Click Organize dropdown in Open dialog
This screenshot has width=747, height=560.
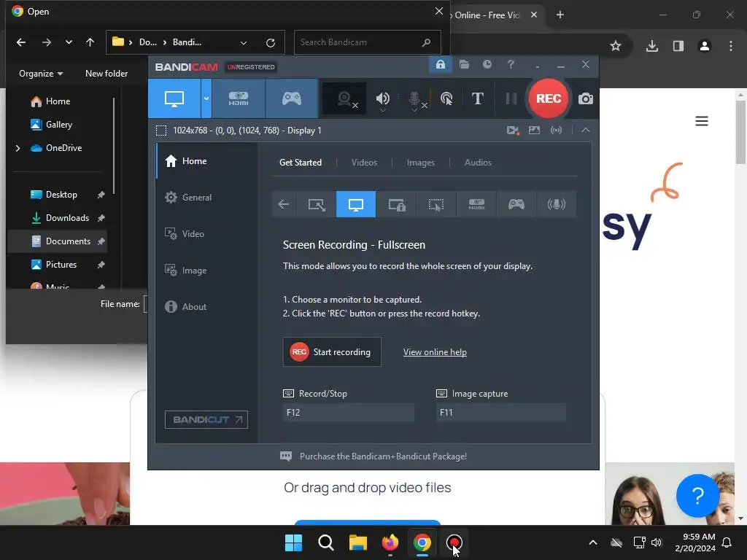click(41, 74)
